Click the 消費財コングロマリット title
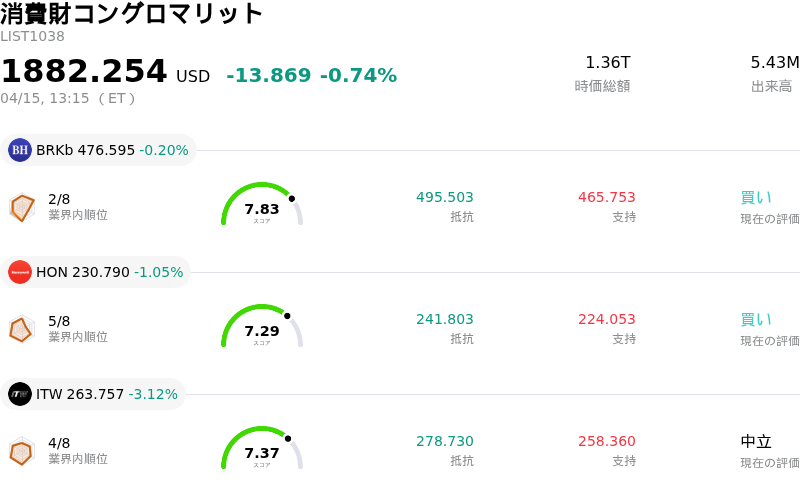The image size is (800, 488). tap(131, 14)
